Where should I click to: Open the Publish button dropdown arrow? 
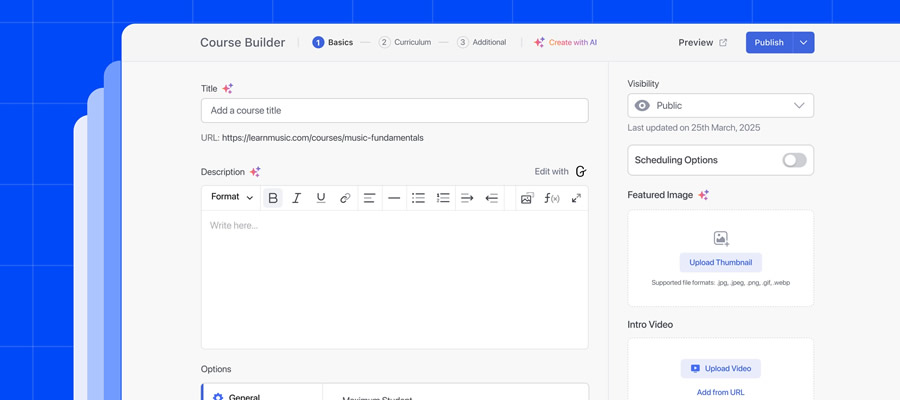(x=804, y=42)
